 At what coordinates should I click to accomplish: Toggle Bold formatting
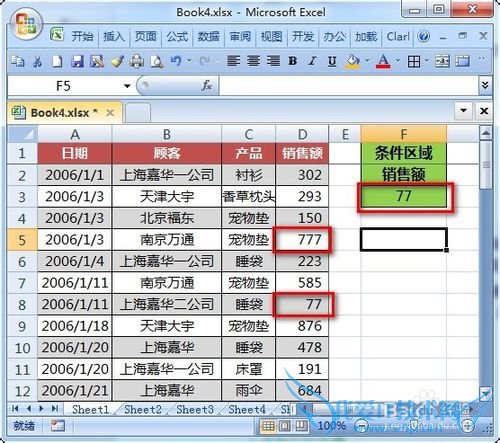click(x=293, y=61)
